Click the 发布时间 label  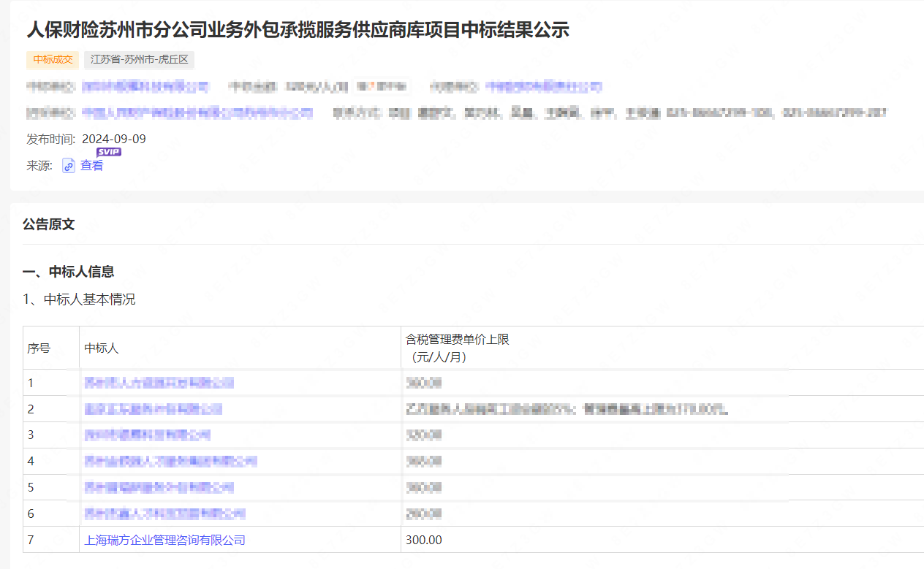point(51,139)
